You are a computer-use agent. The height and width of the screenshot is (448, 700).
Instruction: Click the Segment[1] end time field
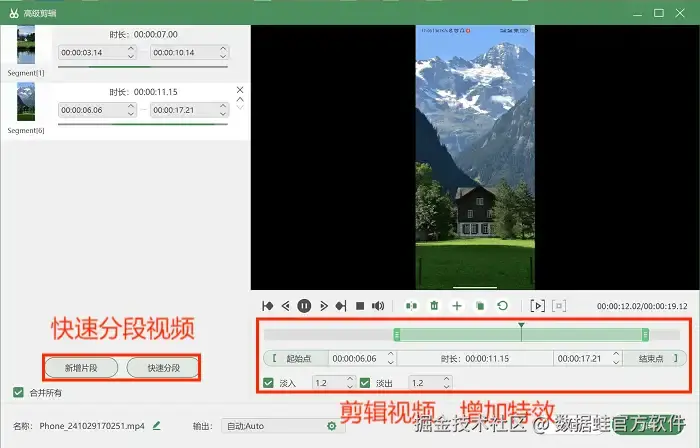click(190, 52)
